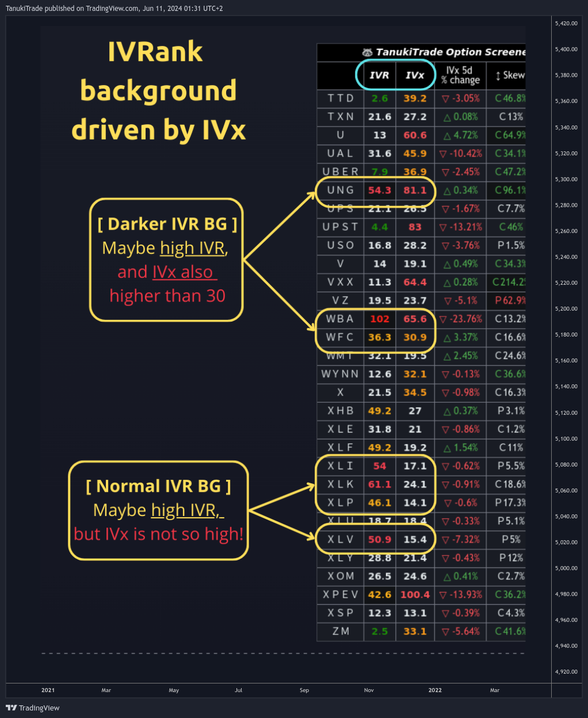Image resolution: width=588 pixels, height=718 pixels.
Task: Click IVR value 61.1 in XLK row
Action: click(x=380, y=485)
